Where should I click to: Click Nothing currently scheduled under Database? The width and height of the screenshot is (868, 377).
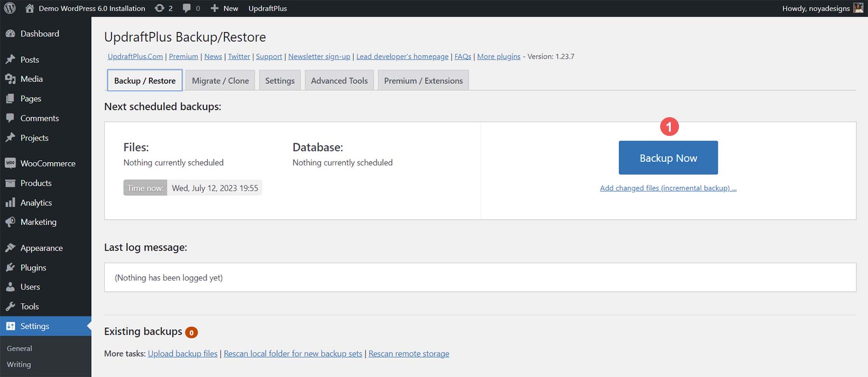pos(342,162)
